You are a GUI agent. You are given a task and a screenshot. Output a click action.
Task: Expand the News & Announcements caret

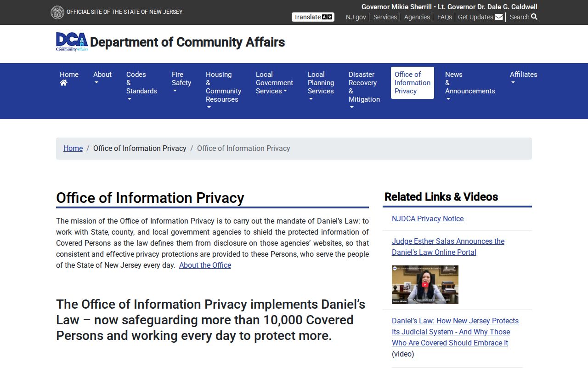point(448,99)
